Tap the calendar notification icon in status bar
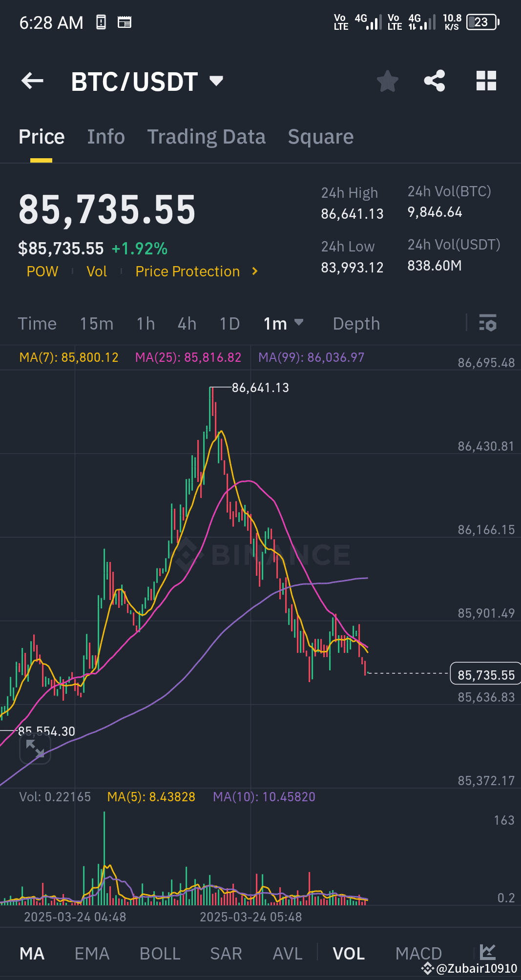 125,22
